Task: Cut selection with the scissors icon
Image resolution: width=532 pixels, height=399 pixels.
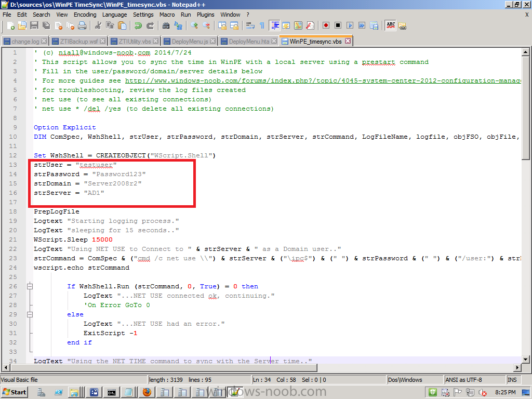Action: click(98, 26)
